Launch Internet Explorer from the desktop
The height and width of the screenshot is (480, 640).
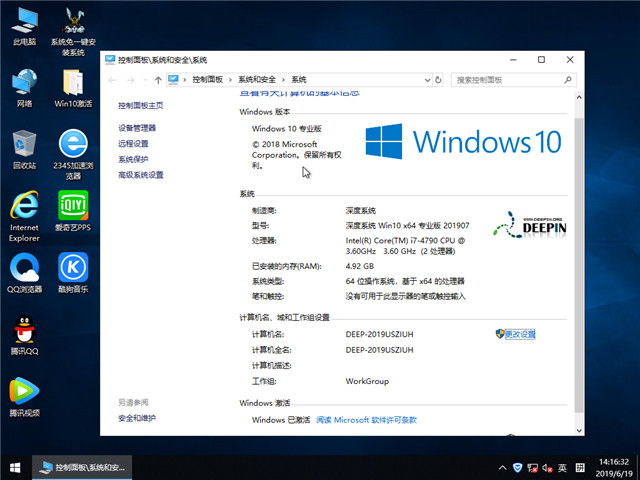tap(24, 216)
